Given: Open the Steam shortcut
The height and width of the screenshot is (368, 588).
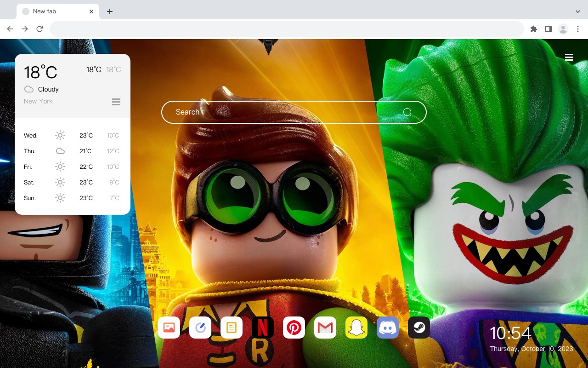Looking at the screenshot, I should tap(419, 328).
